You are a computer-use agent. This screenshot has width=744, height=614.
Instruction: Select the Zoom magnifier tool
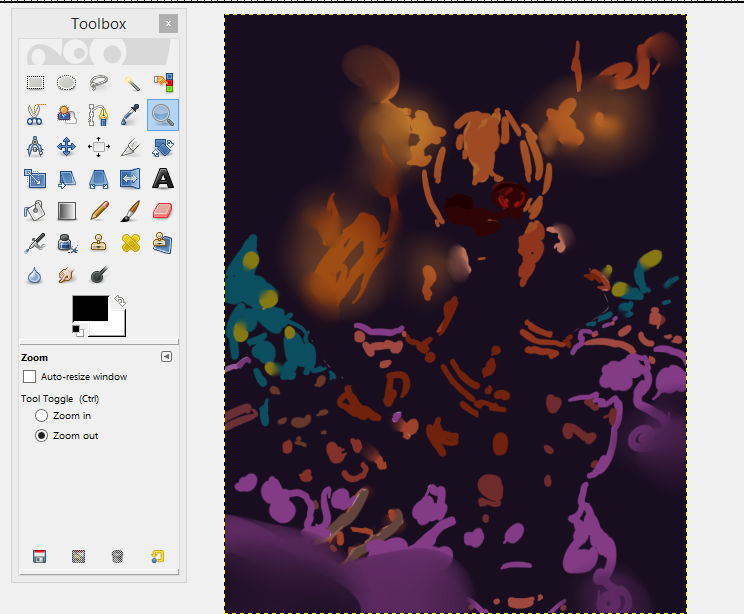coord(163,115)
